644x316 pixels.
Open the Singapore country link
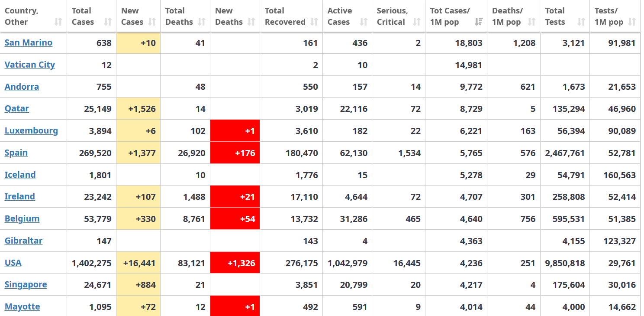click(26, 284)
